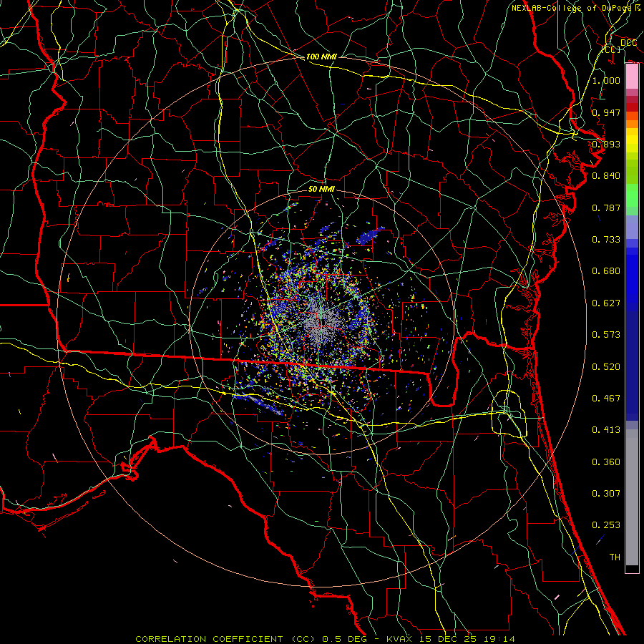The height and width of the screenshot is (644, 644).
Task: Click the 0.520 legend value
Action: pyautogui.click(x=606, y=367)
